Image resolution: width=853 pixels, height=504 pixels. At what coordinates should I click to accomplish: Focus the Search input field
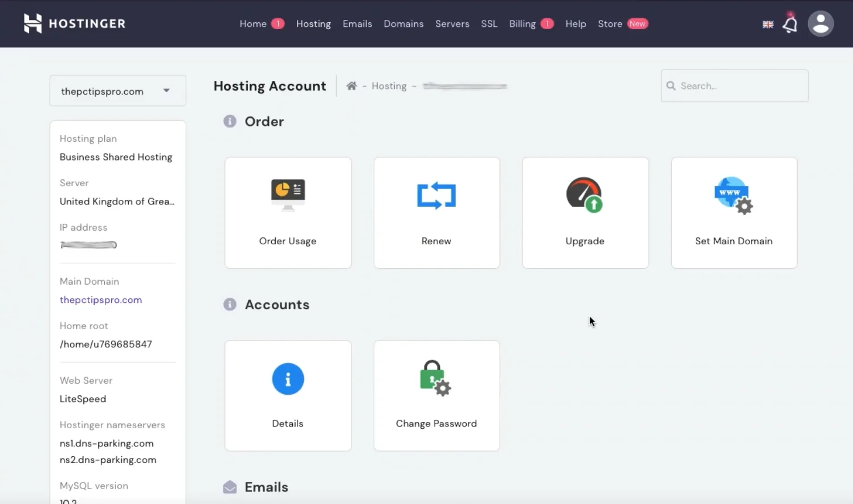pos(734,86)
